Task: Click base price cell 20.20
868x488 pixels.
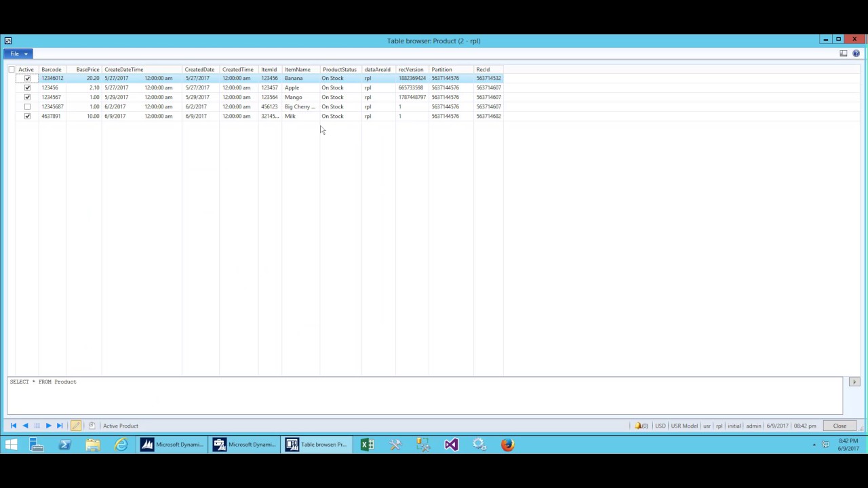Action: pyautogui.click(x=84, y=78)
